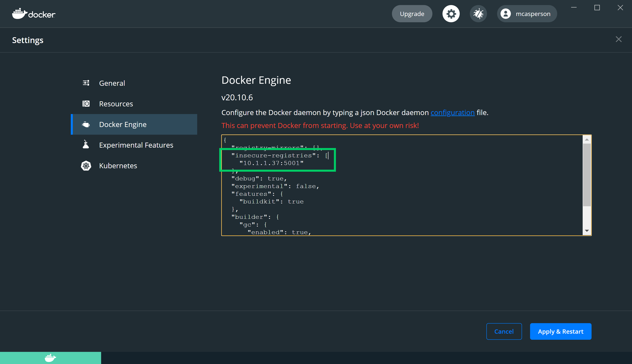This screenshot has height=364, width=632.
Task: Click the mcasperson account avatar icon
Action: (505, 14)
